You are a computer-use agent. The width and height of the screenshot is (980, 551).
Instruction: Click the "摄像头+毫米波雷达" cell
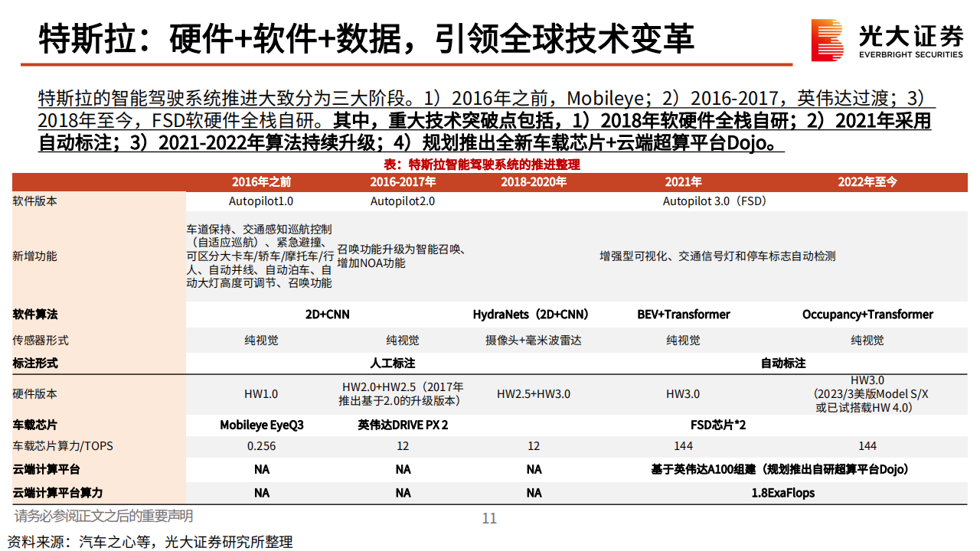tap(534, 341)
